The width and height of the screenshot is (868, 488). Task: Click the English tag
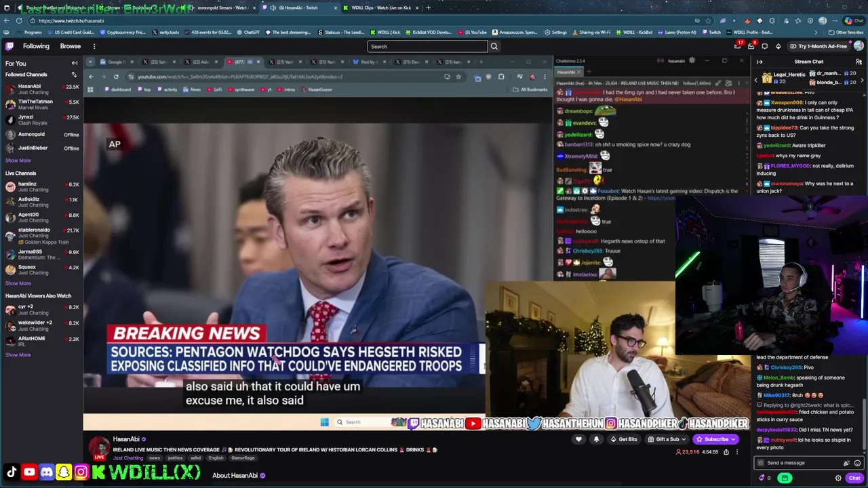tap(216, 458)
